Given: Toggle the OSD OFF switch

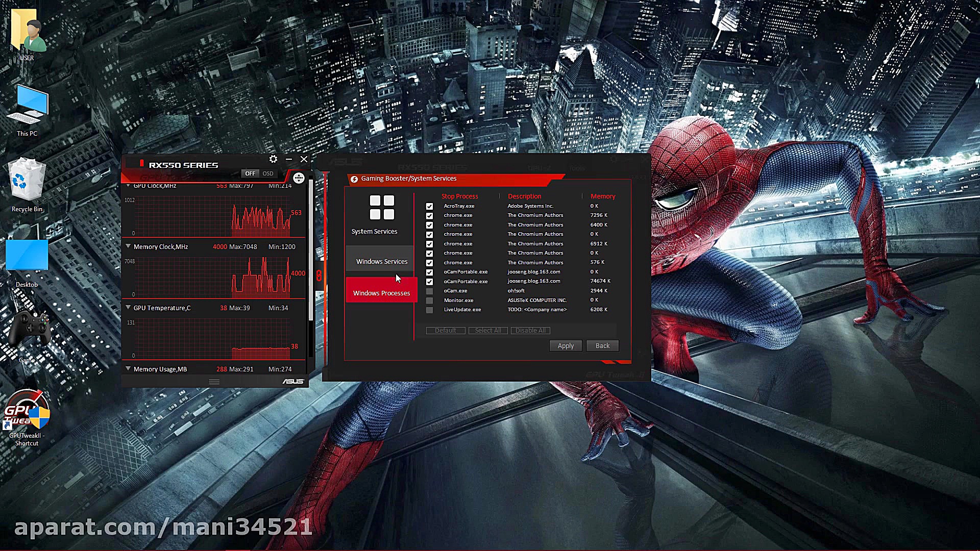Looking at the screenshot, I should click(x=250, y=173).
